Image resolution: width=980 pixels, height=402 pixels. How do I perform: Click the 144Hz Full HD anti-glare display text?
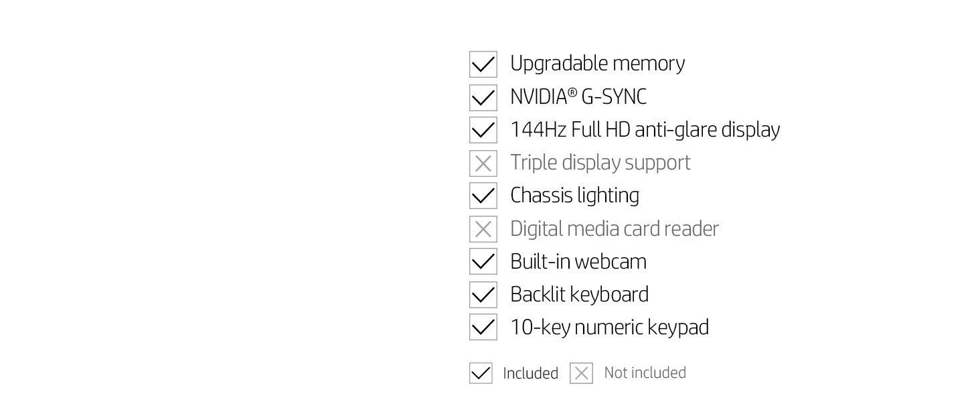[x=645, y=129]
